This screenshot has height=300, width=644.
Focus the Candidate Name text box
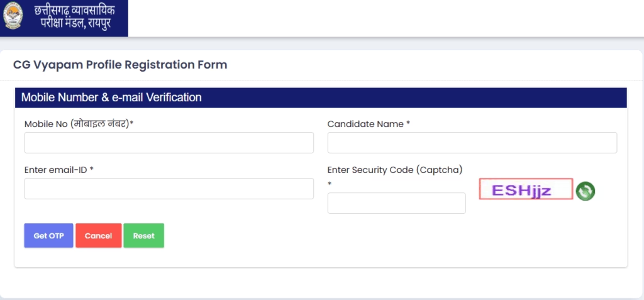tap(472, 143)
